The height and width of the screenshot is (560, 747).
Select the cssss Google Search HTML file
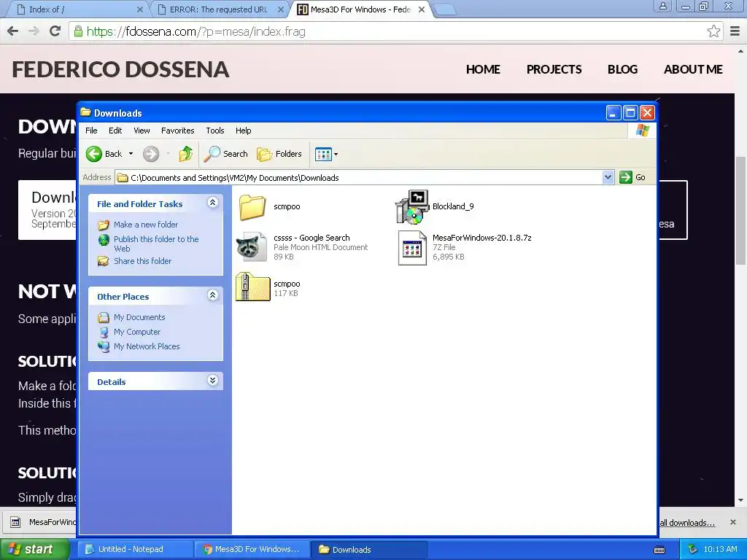[x=252, y=246]
